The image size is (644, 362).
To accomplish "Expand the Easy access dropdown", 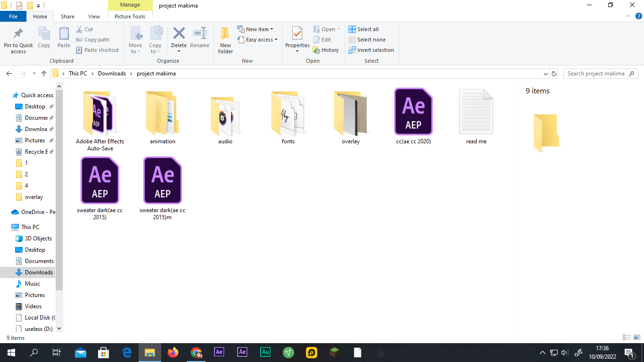I will pyautogui.click(x=257, y=40).
